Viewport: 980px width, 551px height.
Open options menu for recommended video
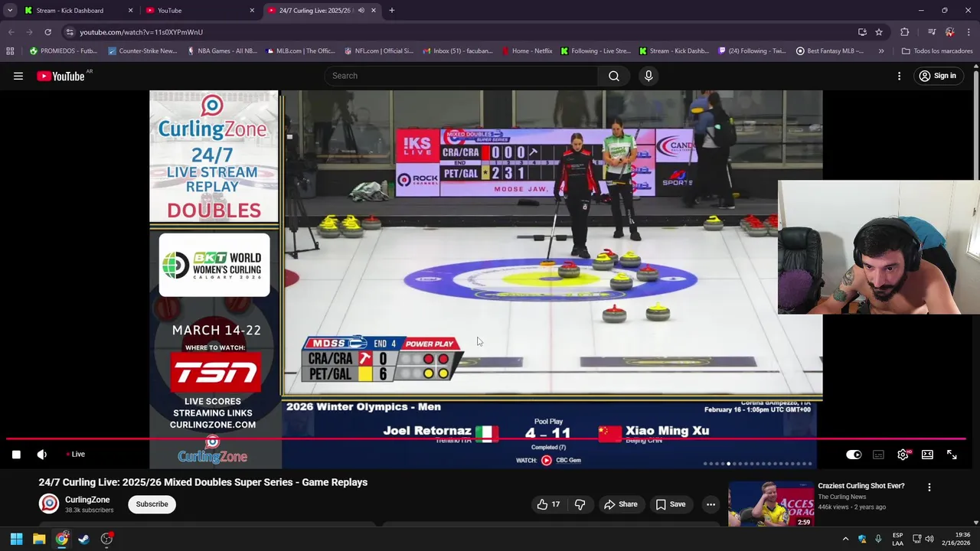coord(929,487)
